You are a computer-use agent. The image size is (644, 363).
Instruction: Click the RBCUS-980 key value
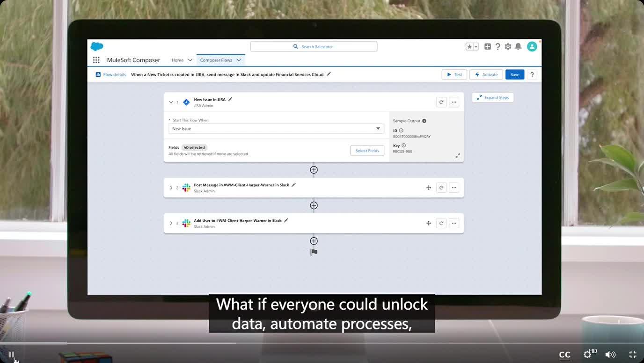coord(402,152)
